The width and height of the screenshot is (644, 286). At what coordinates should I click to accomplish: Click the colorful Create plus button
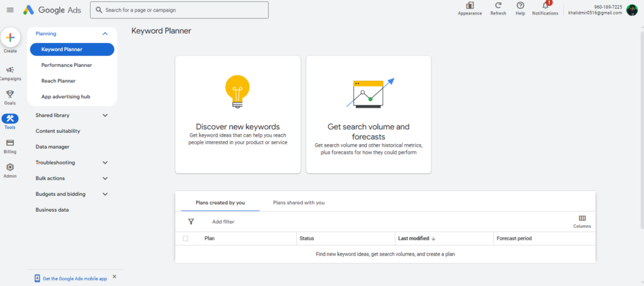click(x=10, y=37)
